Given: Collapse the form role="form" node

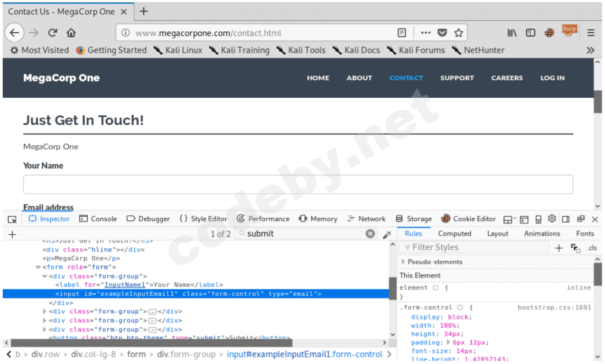Looking at the screenshot, I should click(x=38, y=267).
